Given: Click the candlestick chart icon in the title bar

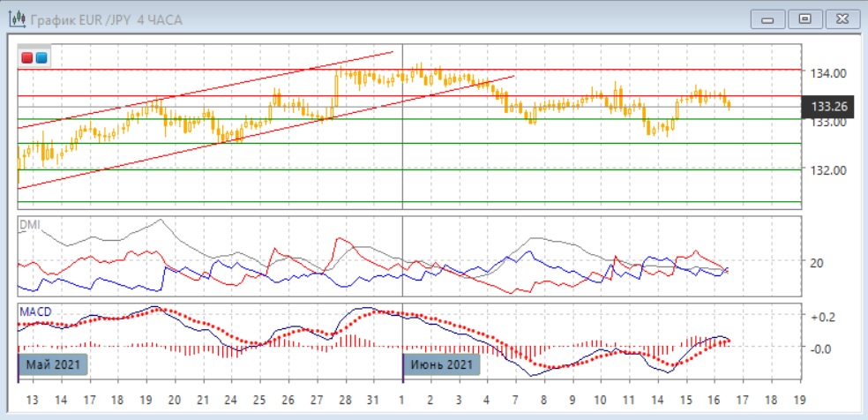Looking at the screenshot, I should [x=16, y=19].
